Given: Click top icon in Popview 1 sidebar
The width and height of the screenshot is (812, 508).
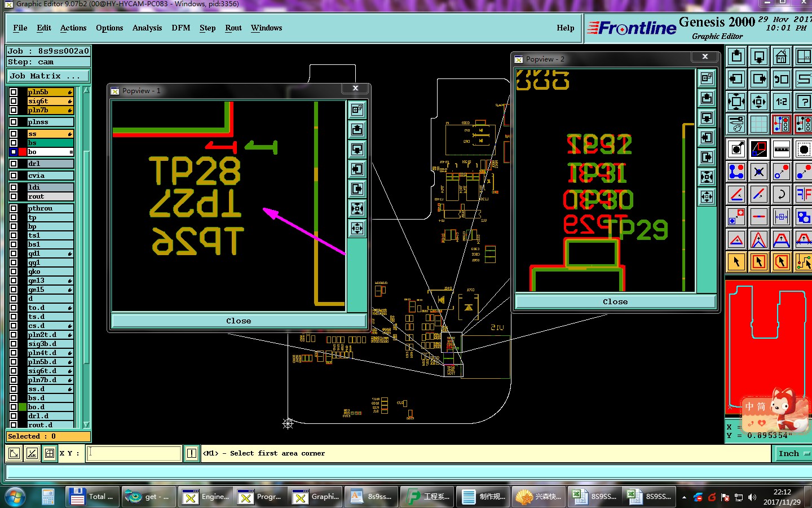Looking at the screenshot, I should 357,110.
